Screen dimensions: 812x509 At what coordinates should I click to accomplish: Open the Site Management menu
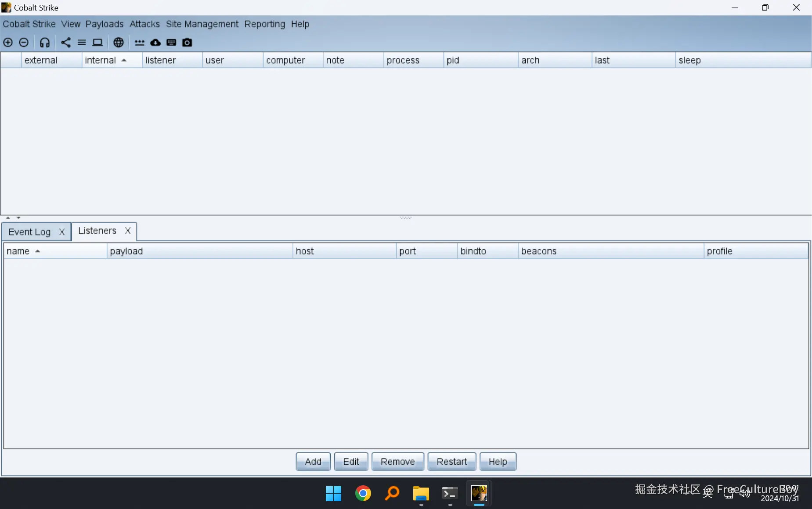tap(202, 24)
